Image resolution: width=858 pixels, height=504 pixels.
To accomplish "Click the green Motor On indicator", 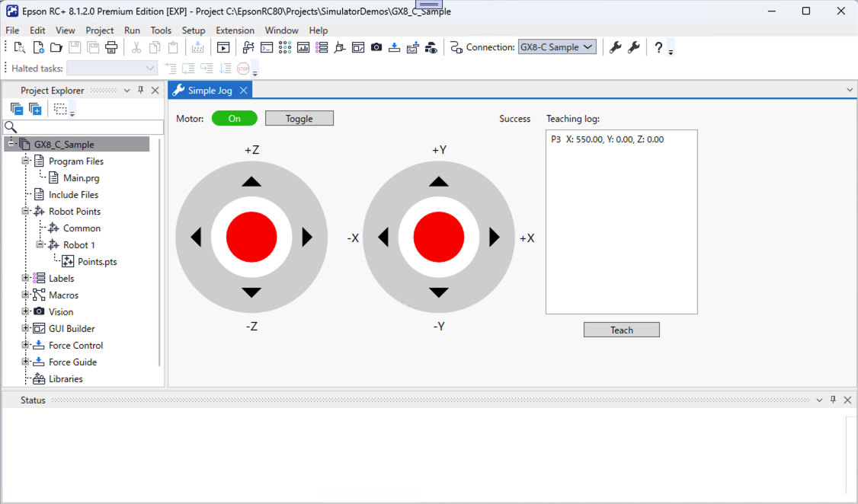I will pos(234,118).
